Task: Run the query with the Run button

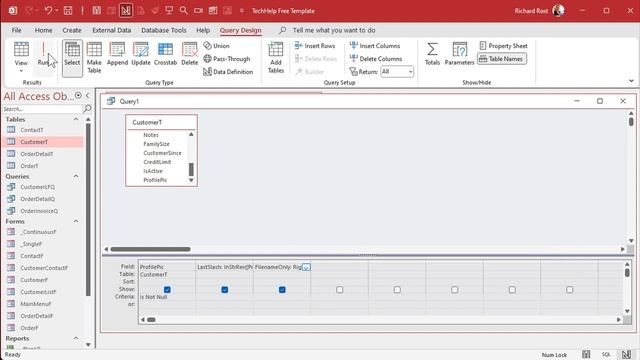Action: tap(43, 54)
